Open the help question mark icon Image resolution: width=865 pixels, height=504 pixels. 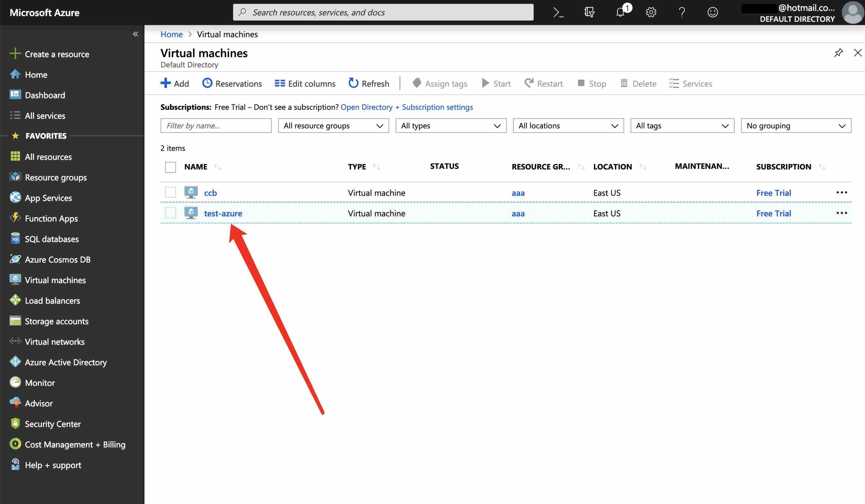click(682, 12)
